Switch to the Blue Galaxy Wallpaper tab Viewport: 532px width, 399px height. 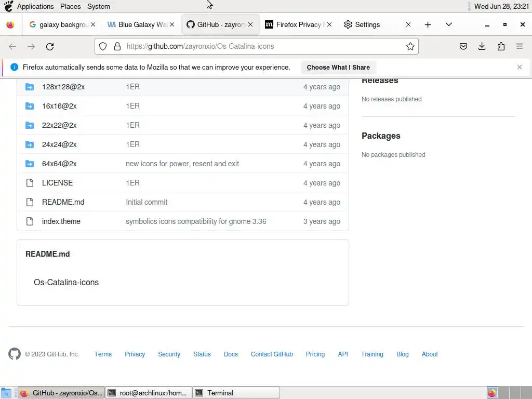[x=137, y=25]
